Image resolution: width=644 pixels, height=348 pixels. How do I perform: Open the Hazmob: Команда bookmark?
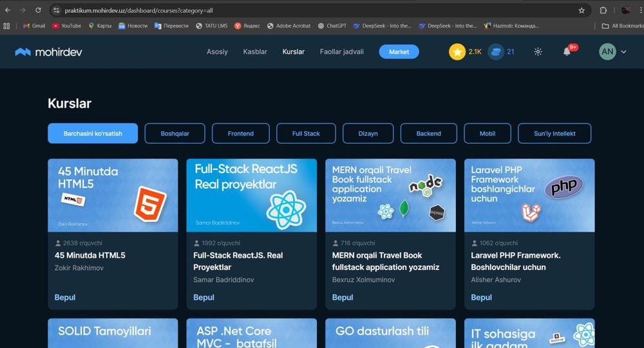point(511,26)
